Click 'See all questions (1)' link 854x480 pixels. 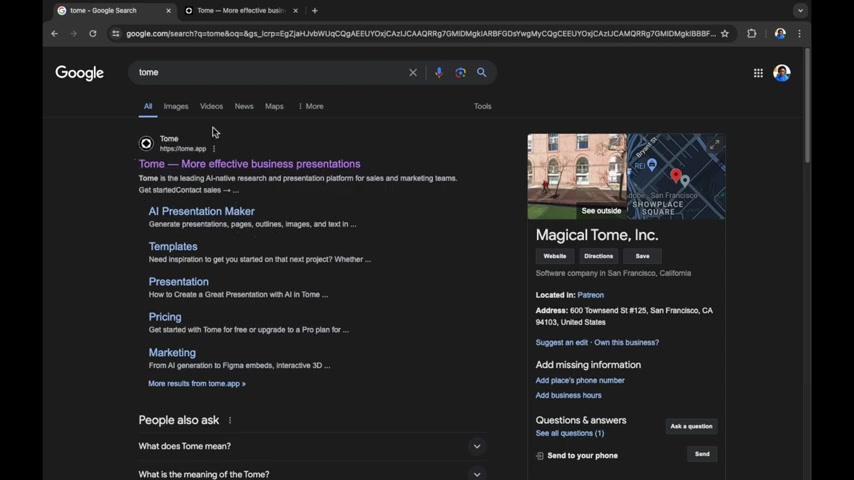570,434
